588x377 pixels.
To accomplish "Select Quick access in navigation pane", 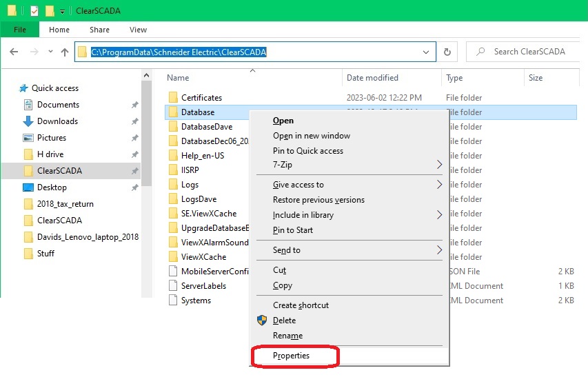I will [x=54, y=88].
